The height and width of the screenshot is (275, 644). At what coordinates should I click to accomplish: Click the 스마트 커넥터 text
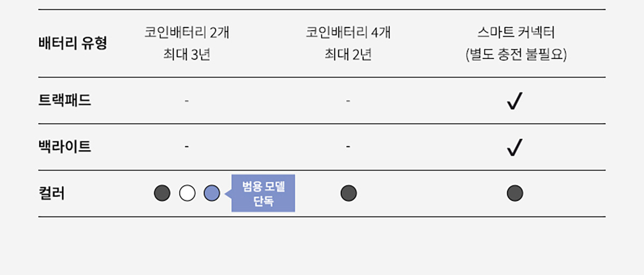coord(516,33)
